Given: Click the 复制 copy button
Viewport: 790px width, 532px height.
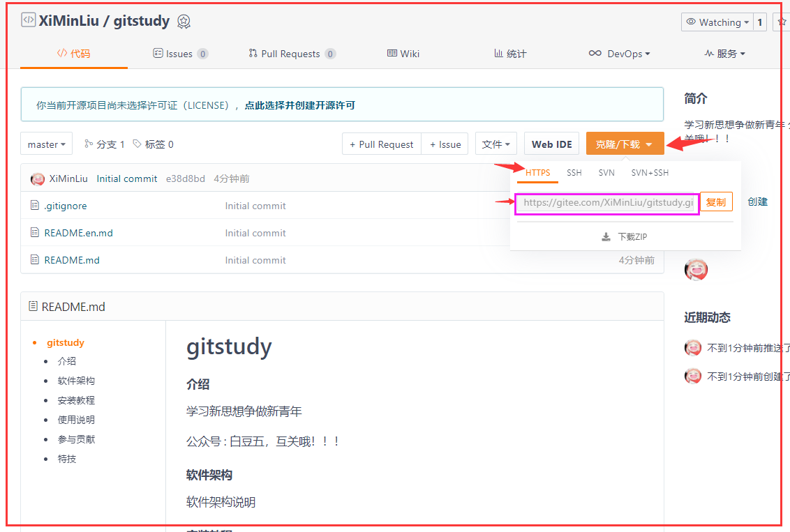Looking at the screenshot, I should (x=716, y=202).
